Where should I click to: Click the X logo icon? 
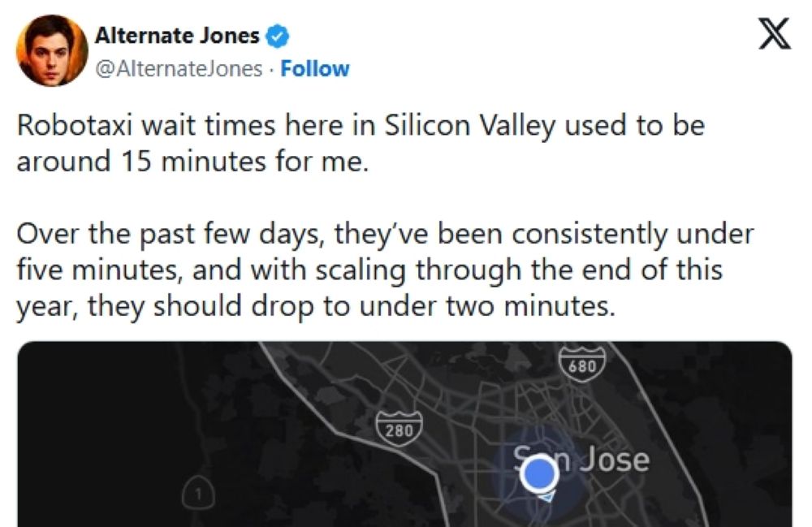773,35
